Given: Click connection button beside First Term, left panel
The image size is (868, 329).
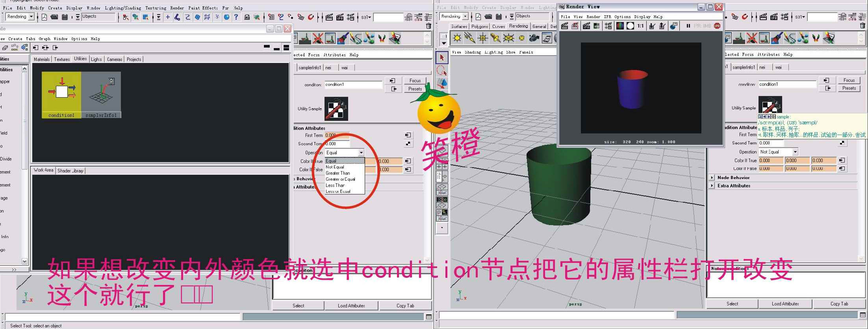Looking at the screenshot, I should pos(408,135).
